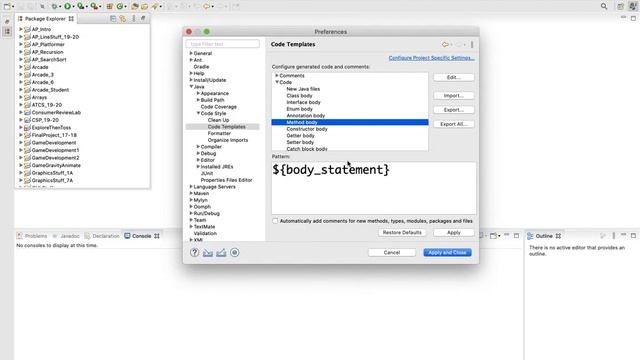Click Restore Defaults button

point(402,232)
